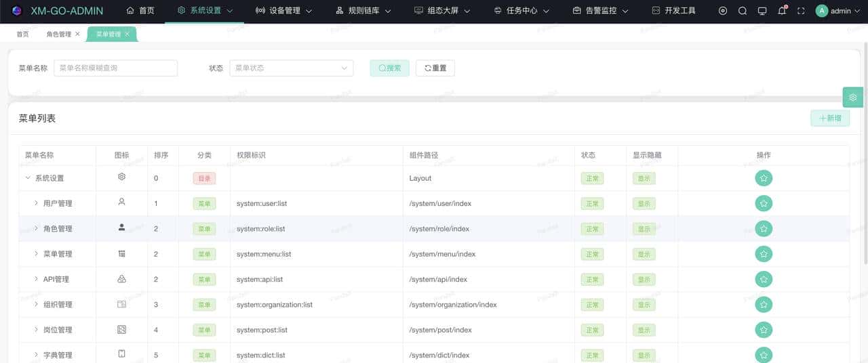Focus the 菜单名称 search input

[115, 68]
